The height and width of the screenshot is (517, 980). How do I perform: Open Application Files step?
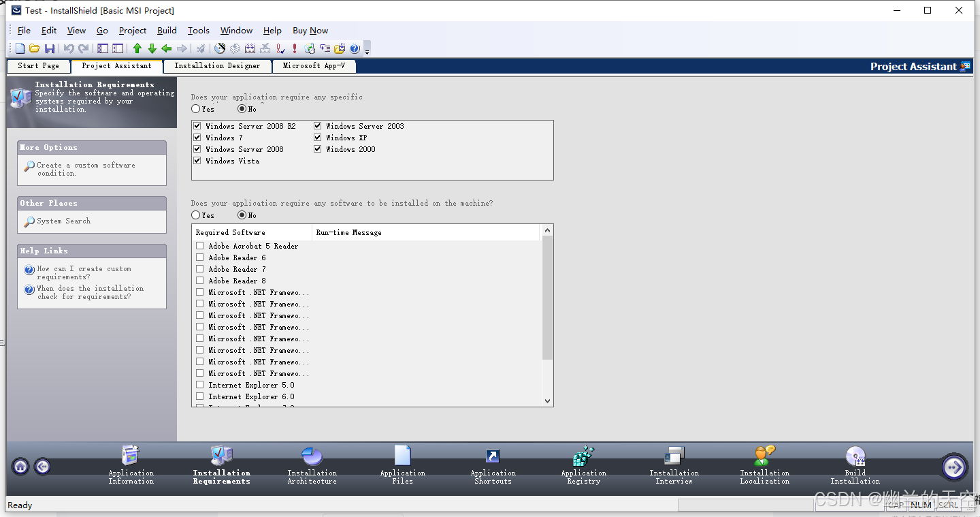402,466
